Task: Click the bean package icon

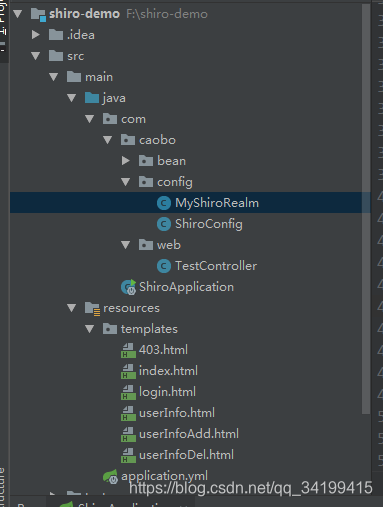Action: 146,161
